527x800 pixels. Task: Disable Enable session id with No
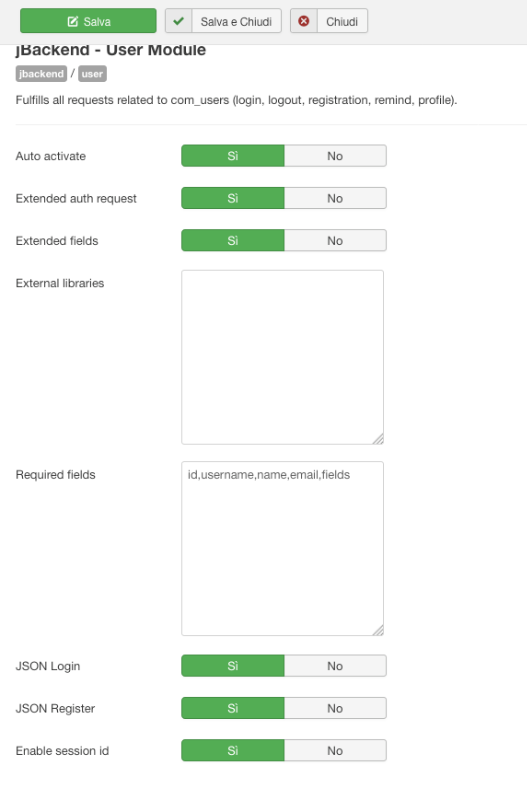335,751
